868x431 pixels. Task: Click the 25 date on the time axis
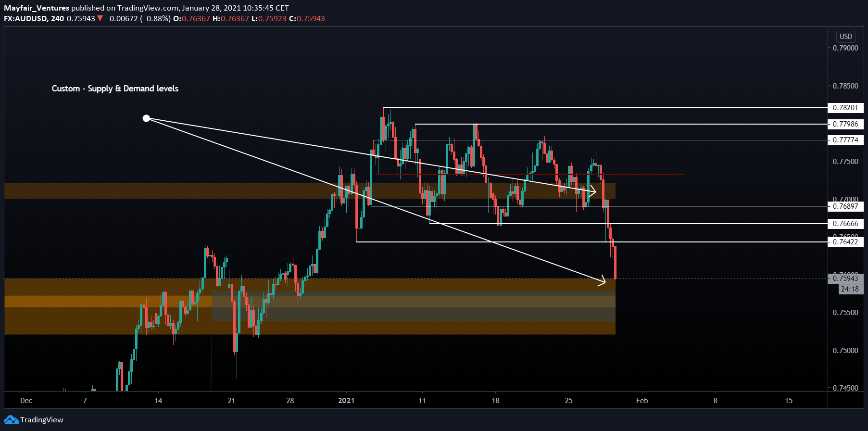point(568,401)
